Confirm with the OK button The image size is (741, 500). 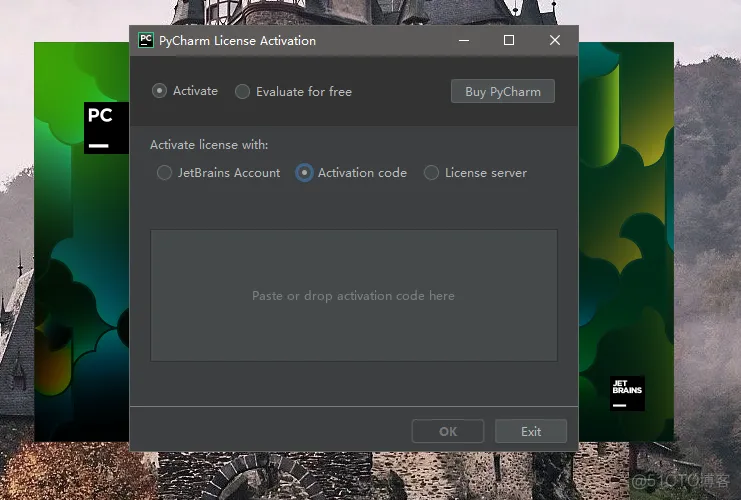(448, 431)
